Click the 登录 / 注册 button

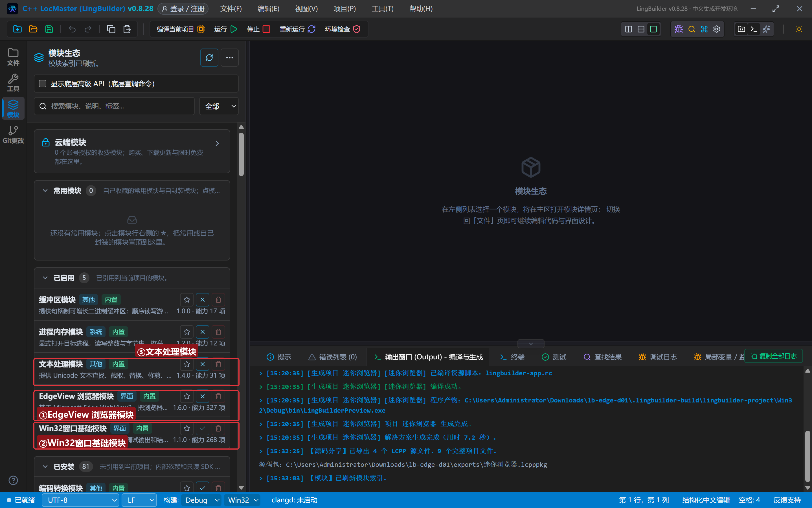pyautogui.click(x=183, y=9)
